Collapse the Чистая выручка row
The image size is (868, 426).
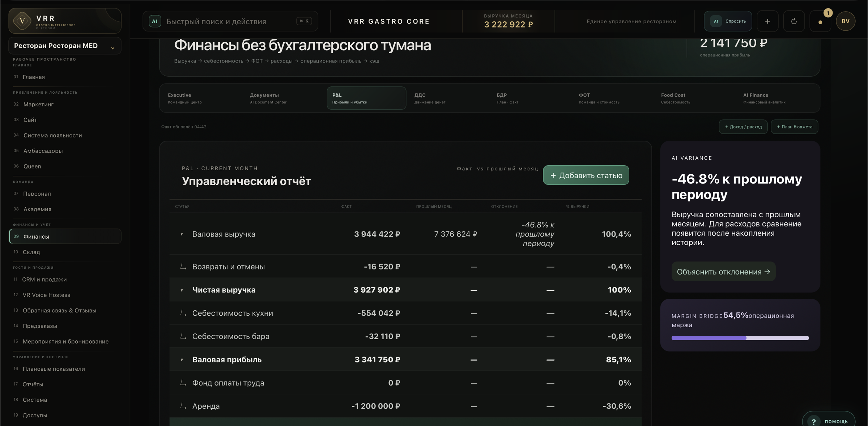click(182, 290)
